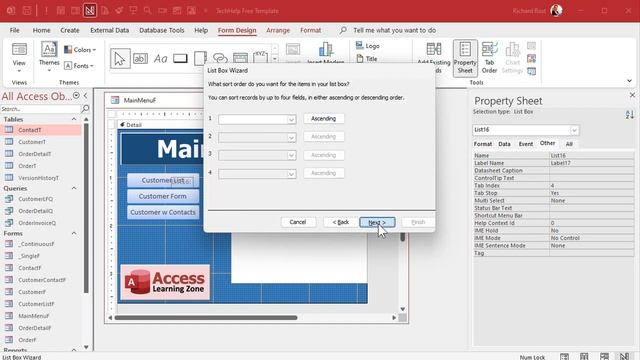The width and height of the screenshot is (640, 360).
Task: Open the first sort field dropdown
Action: (x=291, y=120)
